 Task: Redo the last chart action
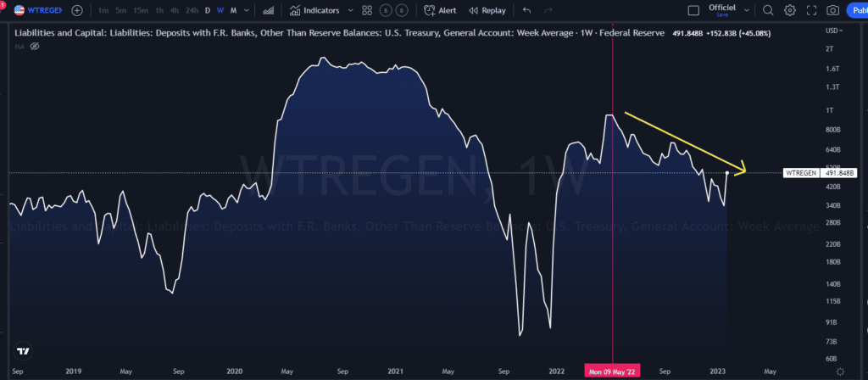[x=548, y=10]
